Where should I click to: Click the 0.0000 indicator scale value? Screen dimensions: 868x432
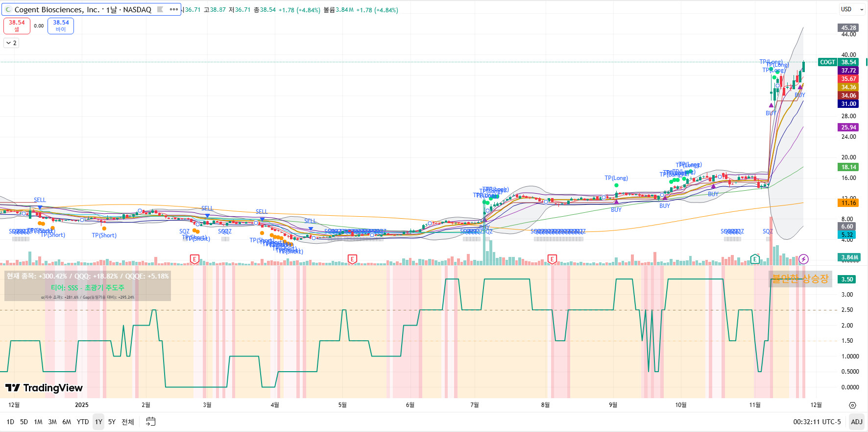point(850,387)
